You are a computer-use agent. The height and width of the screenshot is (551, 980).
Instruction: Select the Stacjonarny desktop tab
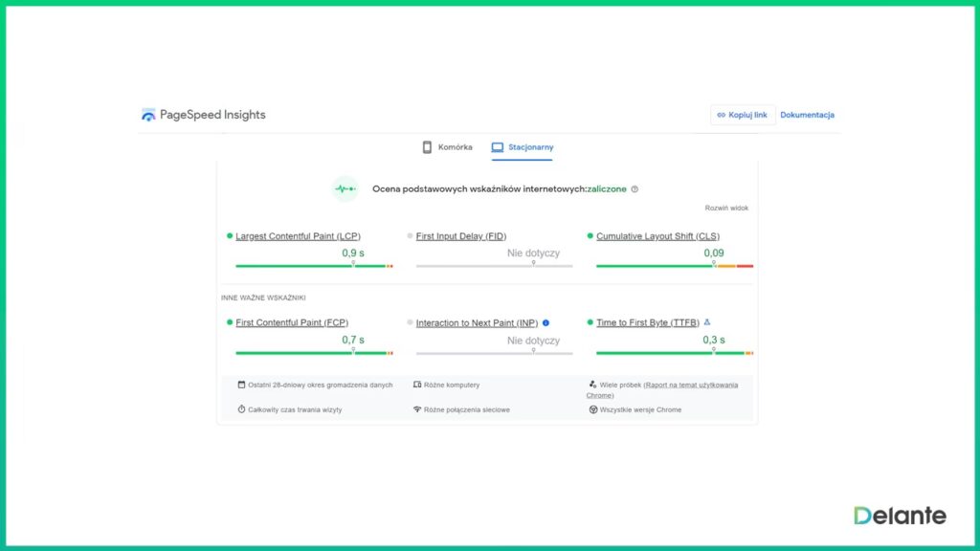point(522,147)
